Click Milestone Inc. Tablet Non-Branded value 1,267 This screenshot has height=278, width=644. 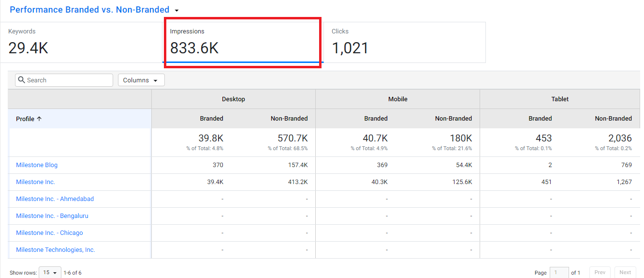[x=624, y=182]
